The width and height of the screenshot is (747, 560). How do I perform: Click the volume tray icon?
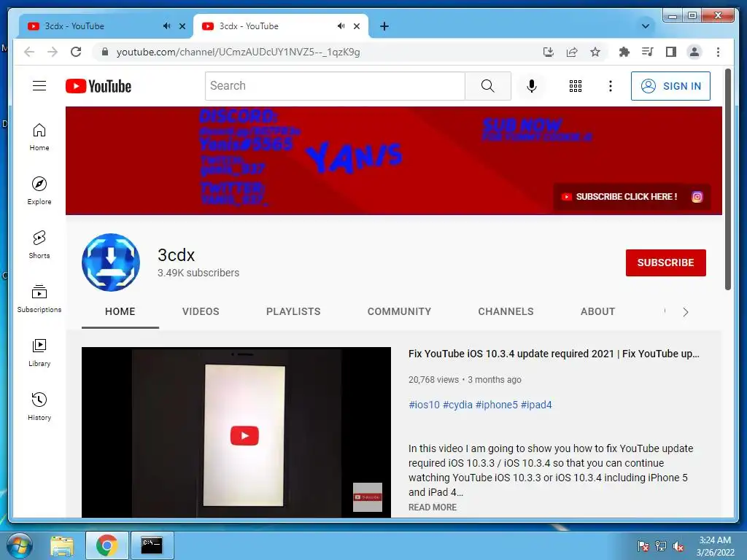tap(678, 546)
